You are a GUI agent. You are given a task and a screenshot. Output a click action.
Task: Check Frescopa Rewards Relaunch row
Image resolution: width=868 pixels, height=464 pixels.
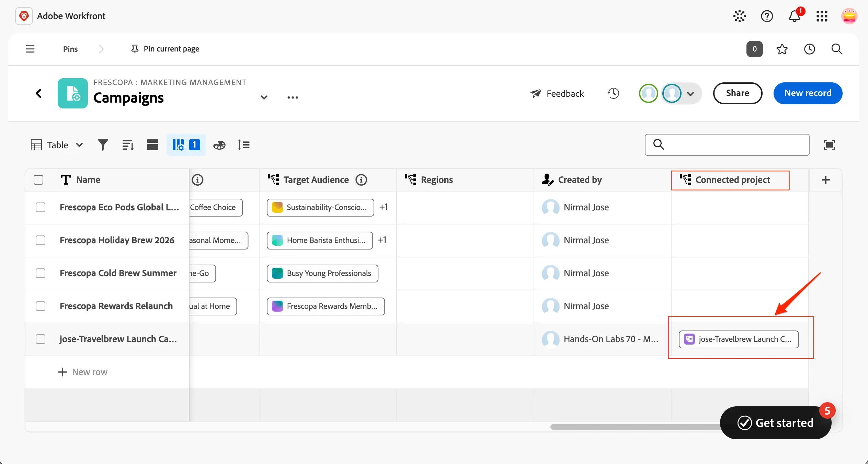[x=41, y=306]
